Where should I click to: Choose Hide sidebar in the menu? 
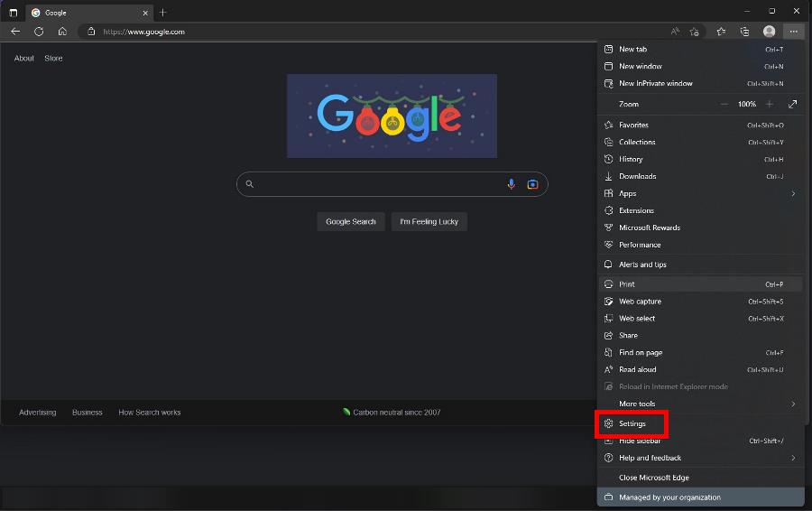click(701, 441)
